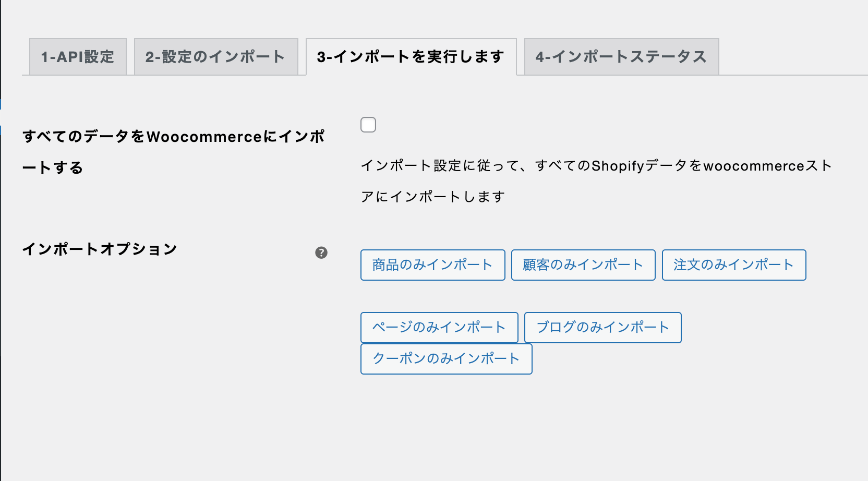The image size is (868, 481).
Task: Choose the ページのみインポート button
Action: tap(439, 328)
